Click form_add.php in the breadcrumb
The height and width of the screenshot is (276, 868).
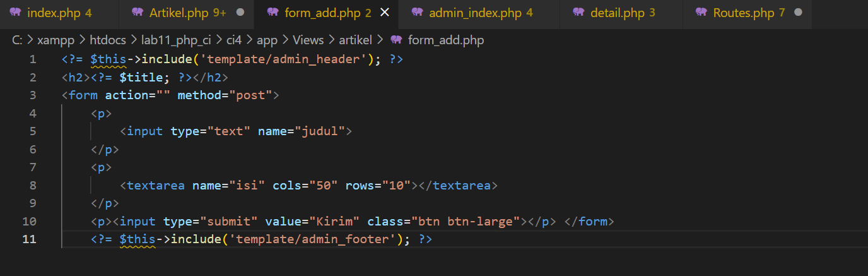[x=446, y=40]
